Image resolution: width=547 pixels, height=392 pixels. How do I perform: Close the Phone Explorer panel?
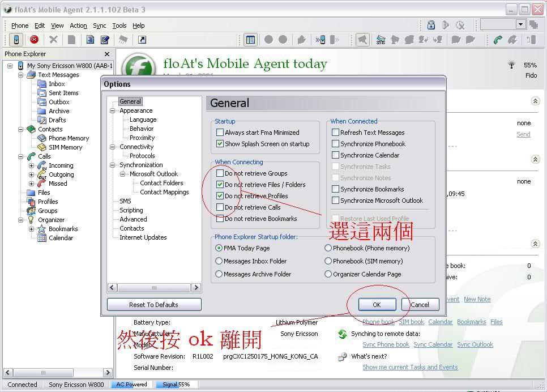click(107, 54)
